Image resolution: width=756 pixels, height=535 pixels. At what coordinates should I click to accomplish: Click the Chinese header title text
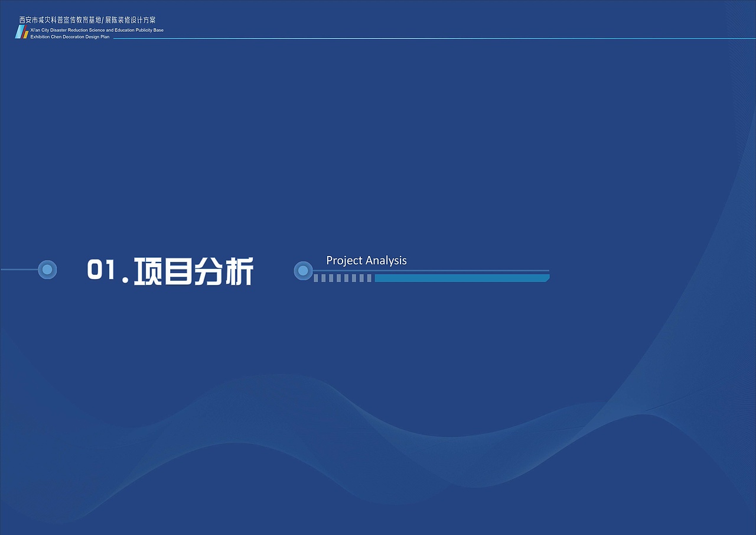point(86,20)
